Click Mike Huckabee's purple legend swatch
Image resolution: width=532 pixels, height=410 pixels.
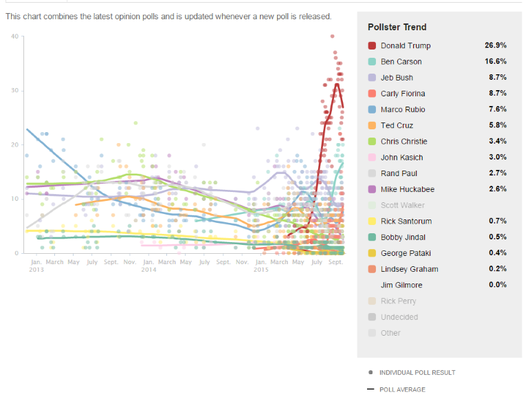[x=372, y=189]
